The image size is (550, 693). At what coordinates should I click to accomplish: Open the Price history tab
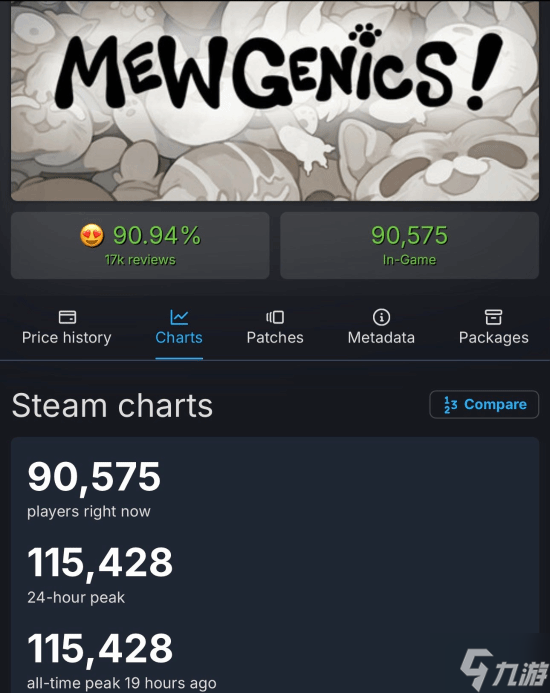coord(67,328)
